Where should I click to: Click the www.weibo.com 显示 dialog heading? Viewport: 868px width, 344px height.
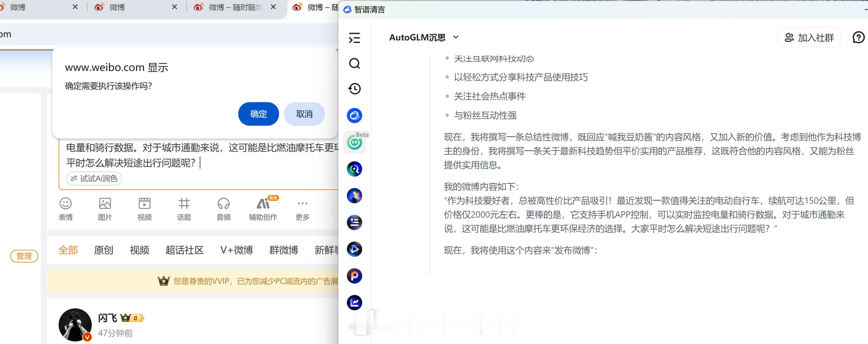[x=117, y=67]
